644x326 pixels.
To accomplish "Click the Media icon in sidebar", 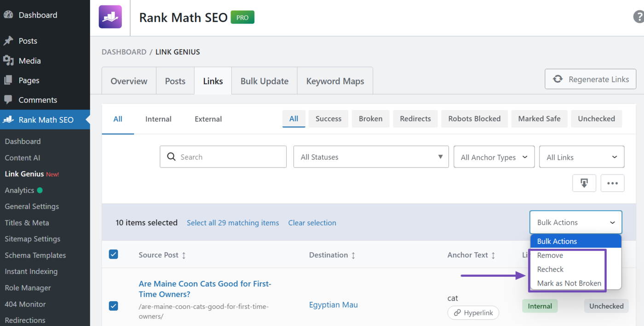I will (8, 60).
